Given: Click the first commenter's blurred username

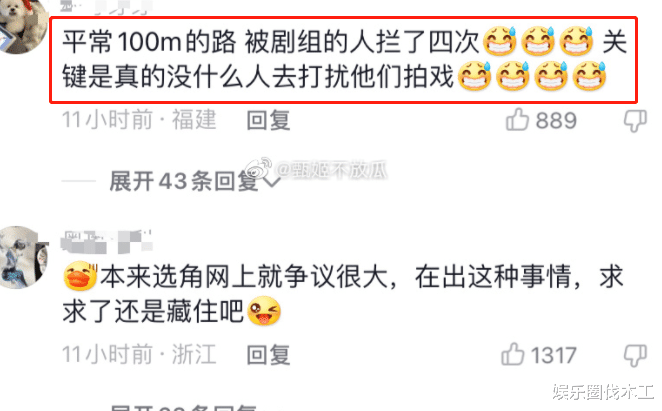Looking at the screenshot, I should pos(106,7).
